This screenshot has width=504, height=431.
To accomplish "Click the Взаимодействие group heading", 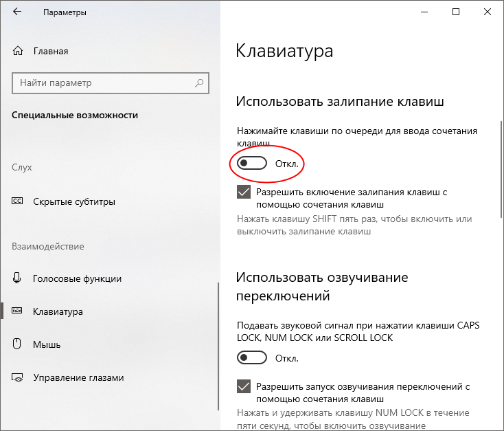I will click(x=48, y=246).
